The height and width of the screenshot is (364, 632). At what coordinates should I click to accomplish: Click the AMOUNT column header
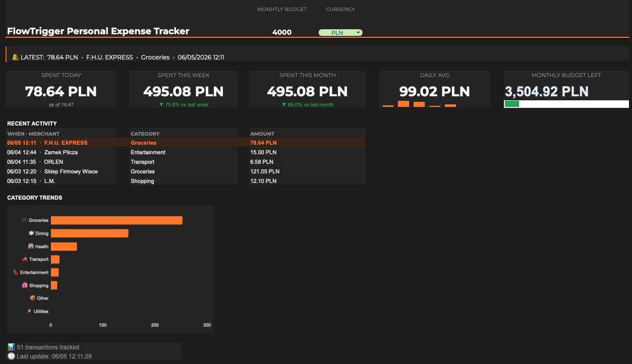[x=262, y=134]
